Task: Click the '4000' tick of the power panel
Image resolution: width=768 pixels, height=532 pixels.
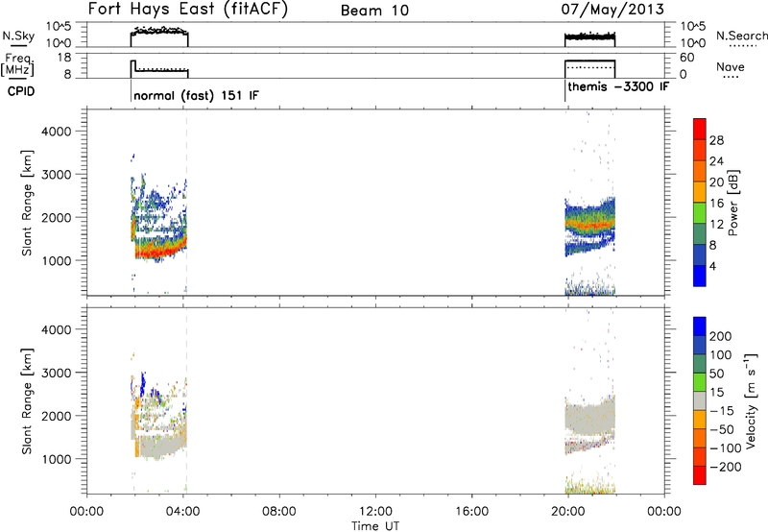Action: pos(57,132)
